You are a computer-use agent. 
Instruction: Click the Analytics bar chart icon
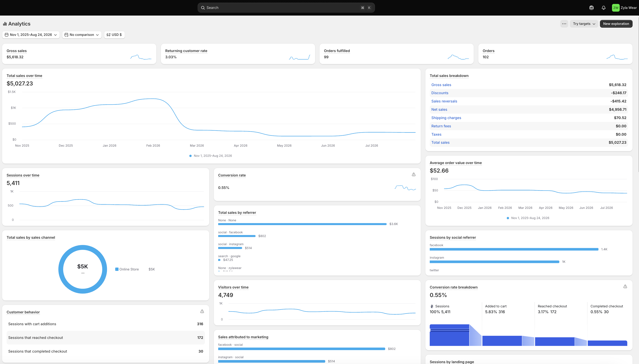5,24
